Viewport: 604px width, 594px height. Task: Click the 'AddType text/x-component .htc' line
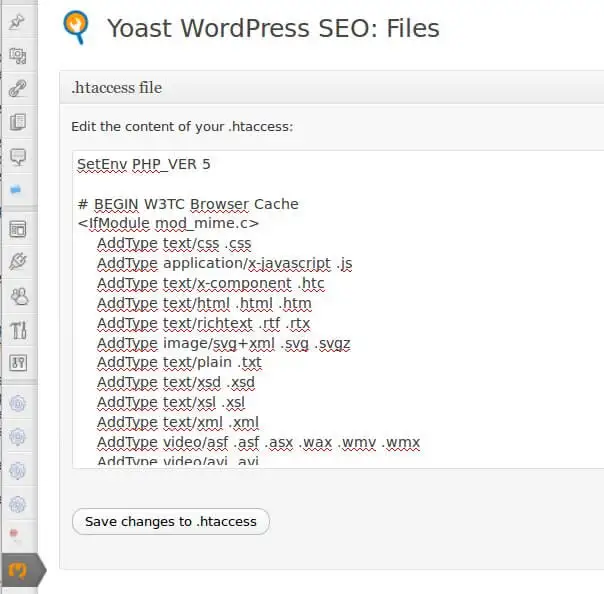click(211, 284)
